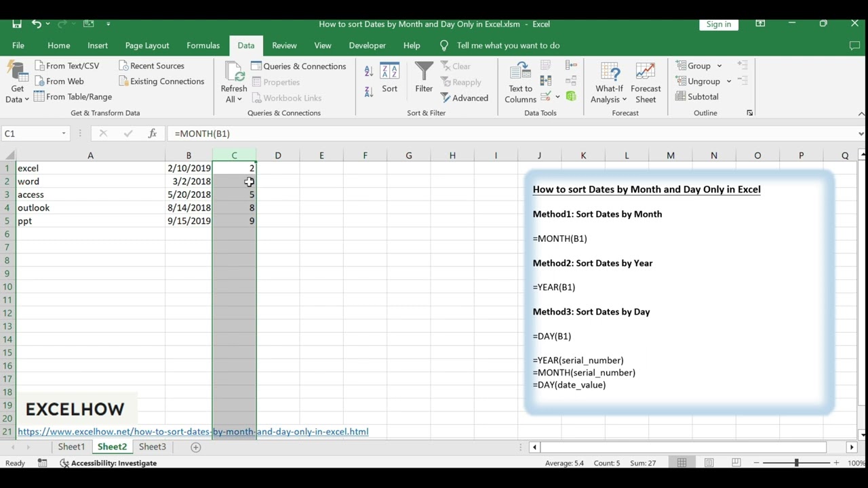The image size is (868, 488).
Task: Click the Refresh All icon
Action: pos(234,71)
